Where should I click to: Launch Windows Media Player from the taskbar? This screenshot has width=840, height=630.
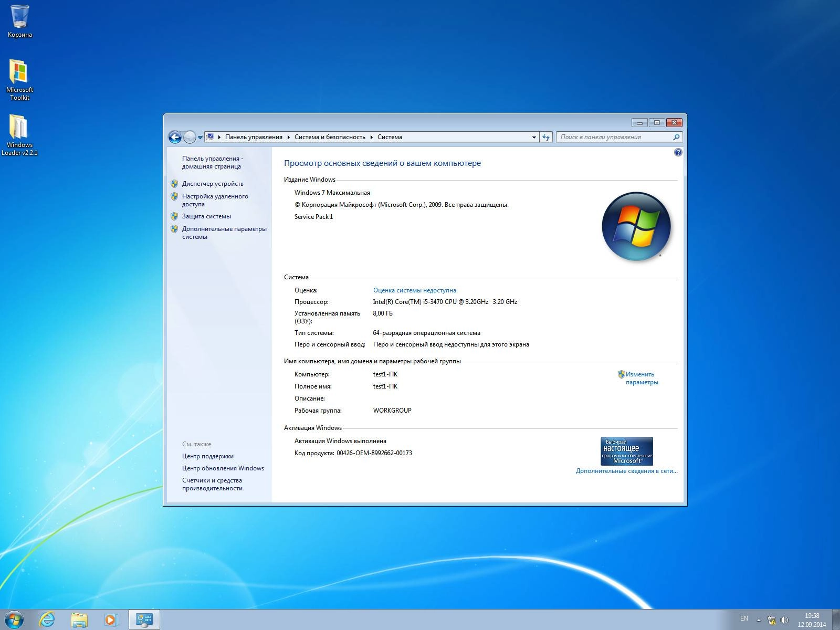pos(111,620)
